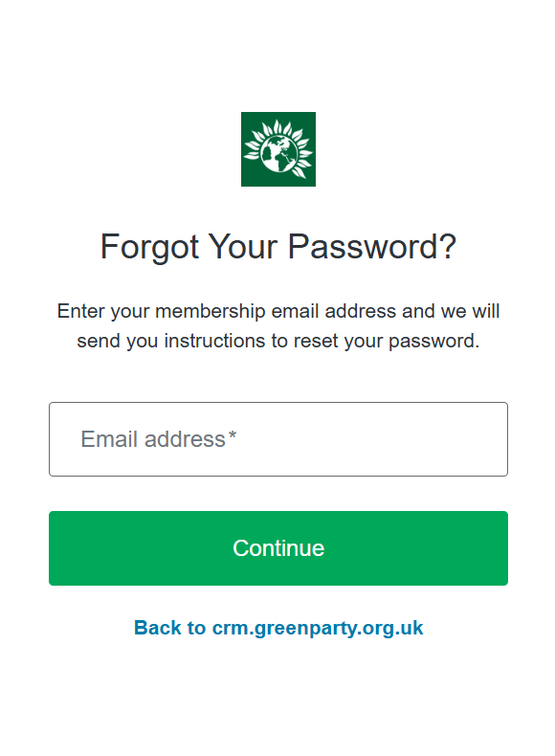The image size is (555, 756).
Task: Select the Forgot Your Password heading
Action: point(278,246)
